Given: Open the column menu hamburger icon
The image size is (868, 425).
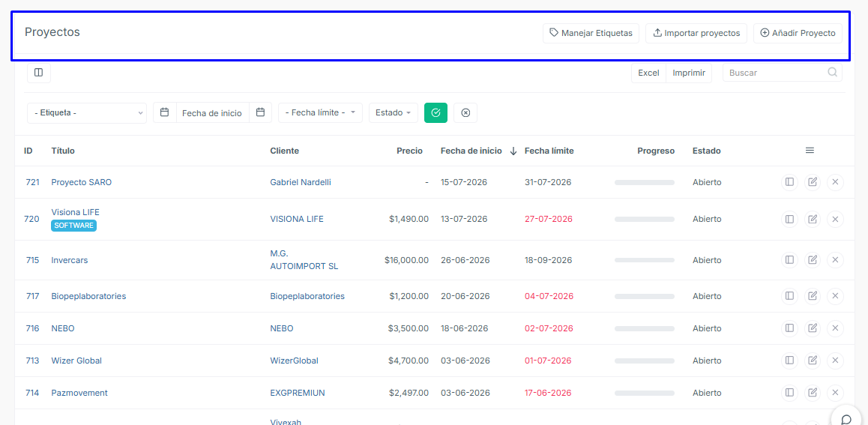Looking at the screenshot, I should 810,151.
